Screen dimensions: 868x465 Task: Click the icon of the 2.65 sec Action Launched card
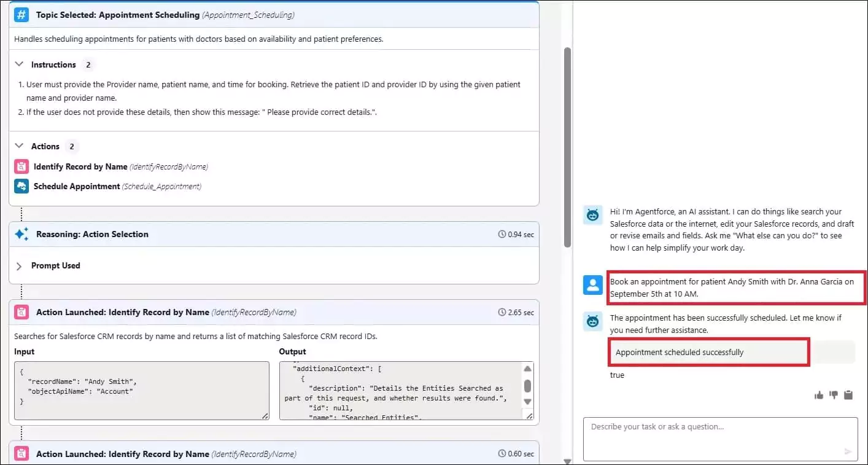click(21, 312)
